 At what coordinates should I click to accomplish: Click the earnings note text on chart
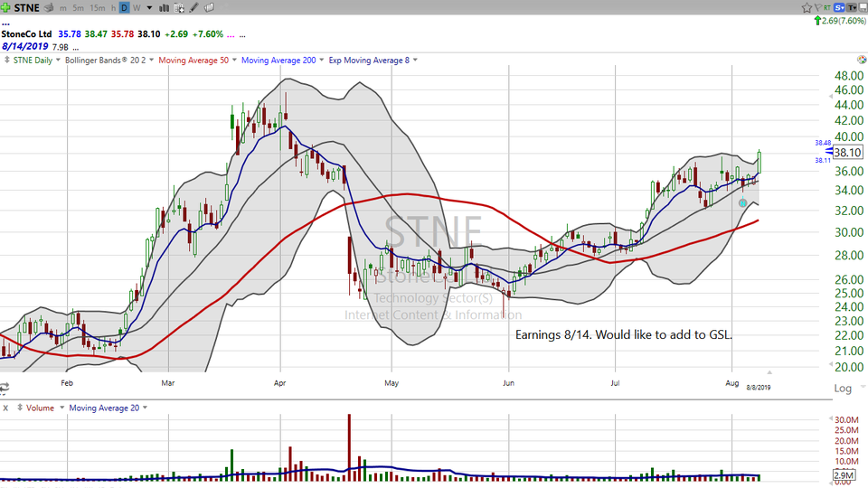point(623,334)
